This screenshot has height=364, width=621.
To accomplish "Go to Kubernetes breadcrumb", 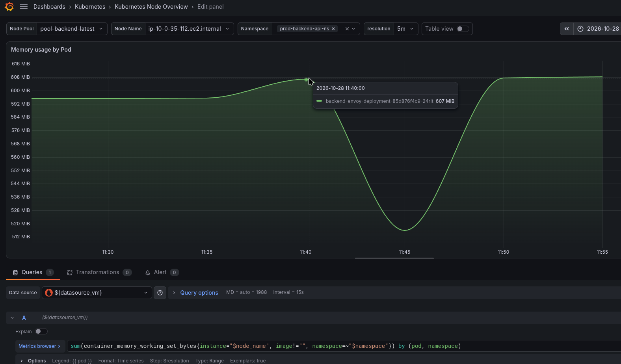I will 90,7.
